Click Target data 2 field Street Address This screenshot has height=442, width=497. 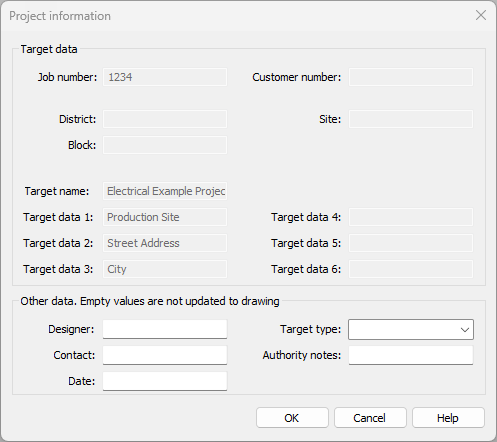click(165, 243)
